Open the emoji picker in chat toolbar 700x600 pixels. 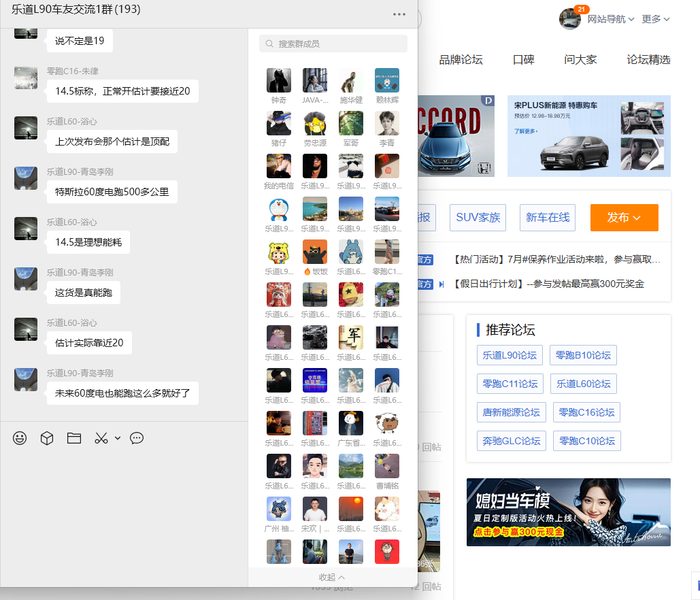[20, 438]
